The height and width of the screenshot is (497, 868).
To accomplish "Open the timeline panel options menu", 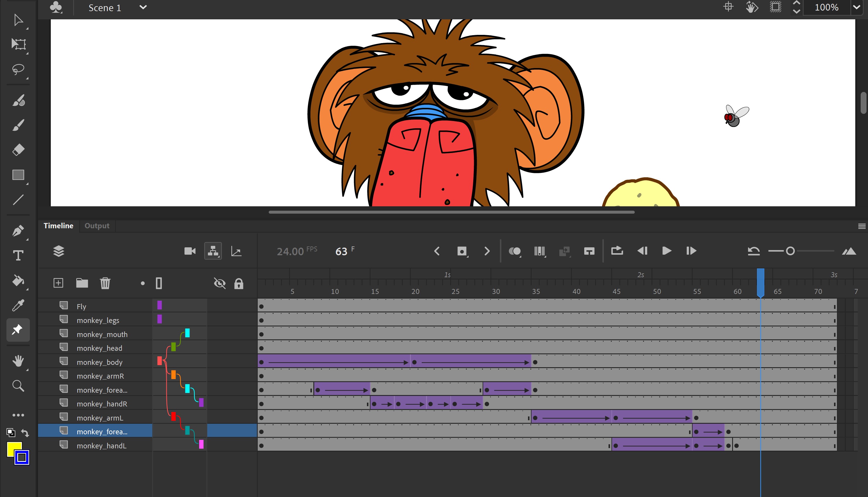I will click(862, 226).
